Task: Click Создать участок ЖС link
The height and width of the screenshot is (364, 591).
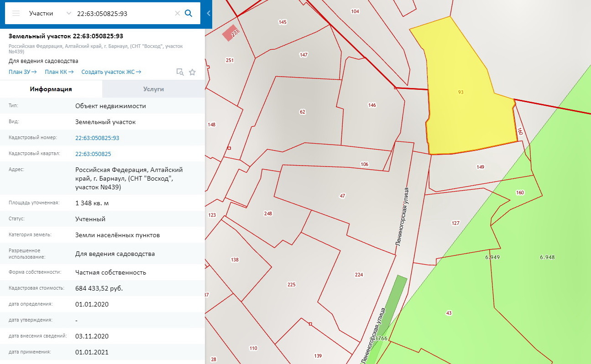Action: [111, 72]
